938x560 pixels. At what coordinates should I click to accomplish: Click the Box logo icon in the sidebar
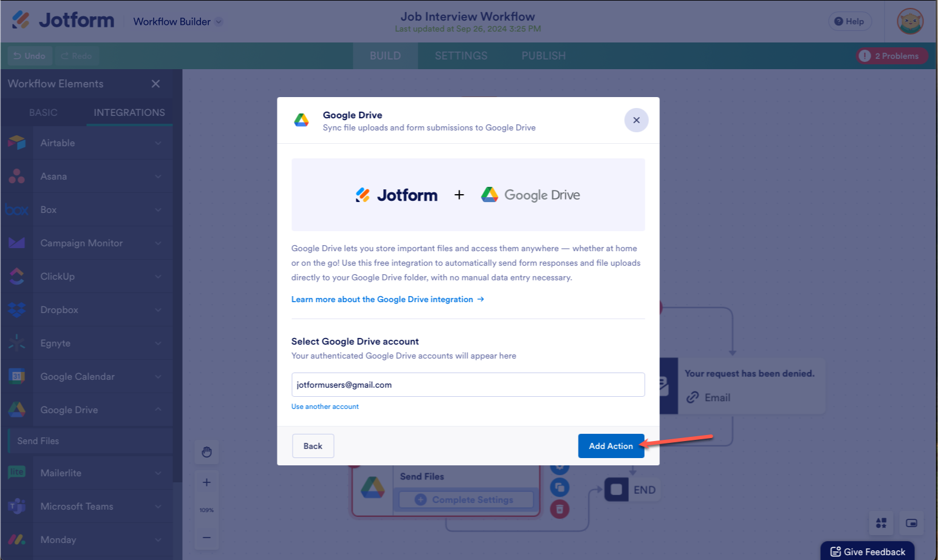click(x=17, y=210)
